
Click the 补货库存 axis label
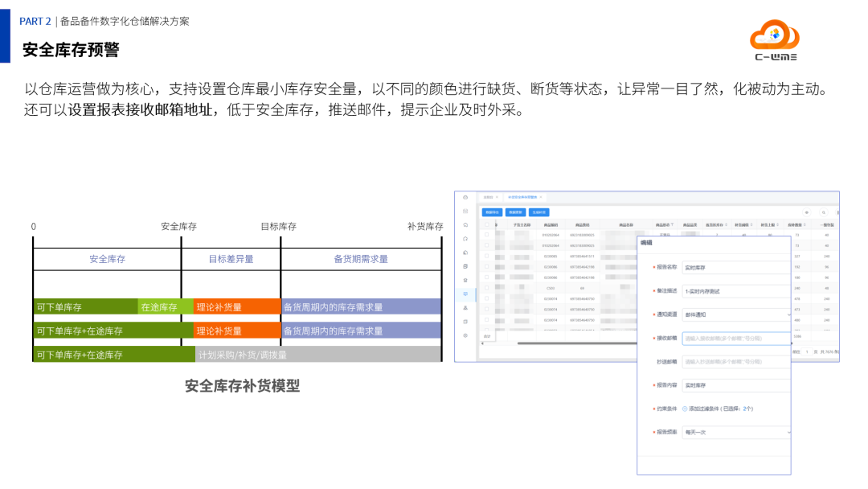point(425,227)
